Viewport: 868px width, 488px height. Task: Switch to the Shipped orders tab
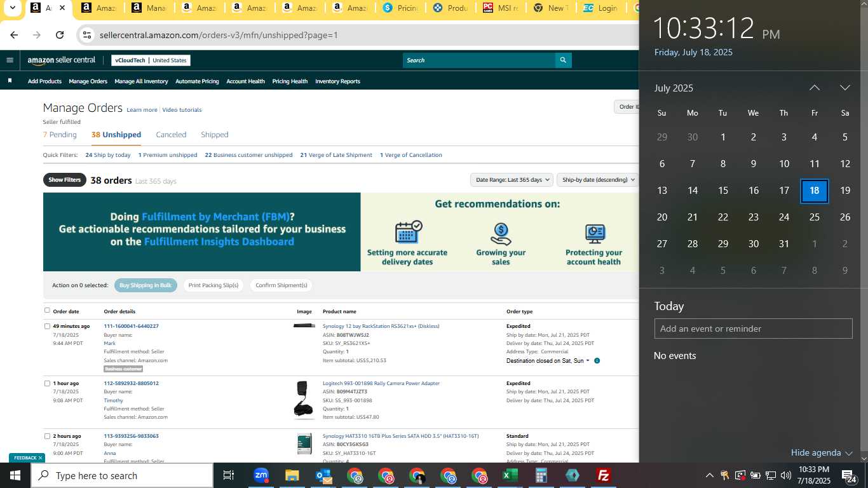(214, 135)
